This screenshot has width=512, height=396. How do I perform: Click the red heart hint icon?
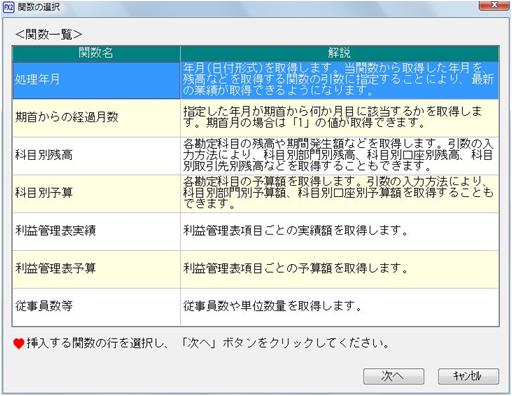(19, 344)
